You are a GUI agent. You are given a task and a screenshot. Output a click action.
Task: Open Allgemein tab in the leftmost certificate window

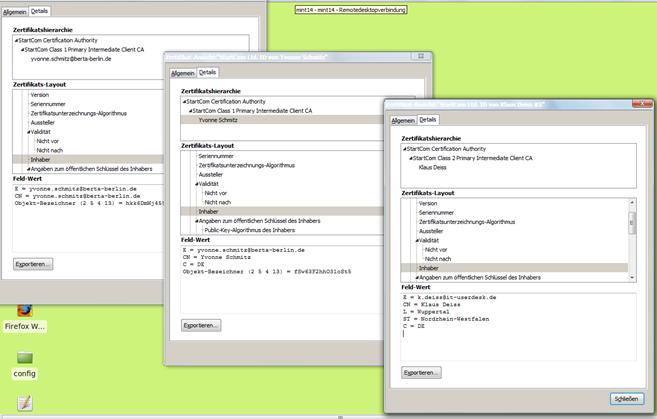tap(15, 12)
